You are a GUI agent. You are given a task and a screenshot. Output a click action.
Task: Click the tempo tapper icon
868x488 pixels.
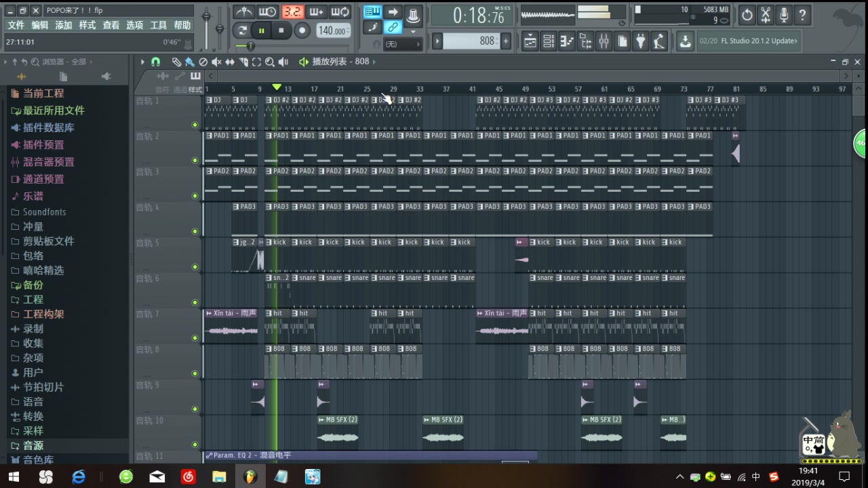(658, 41)
